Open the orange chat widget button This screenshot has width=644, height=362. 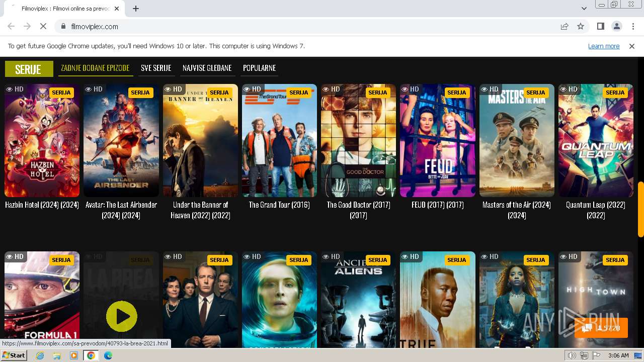[601, 328]
